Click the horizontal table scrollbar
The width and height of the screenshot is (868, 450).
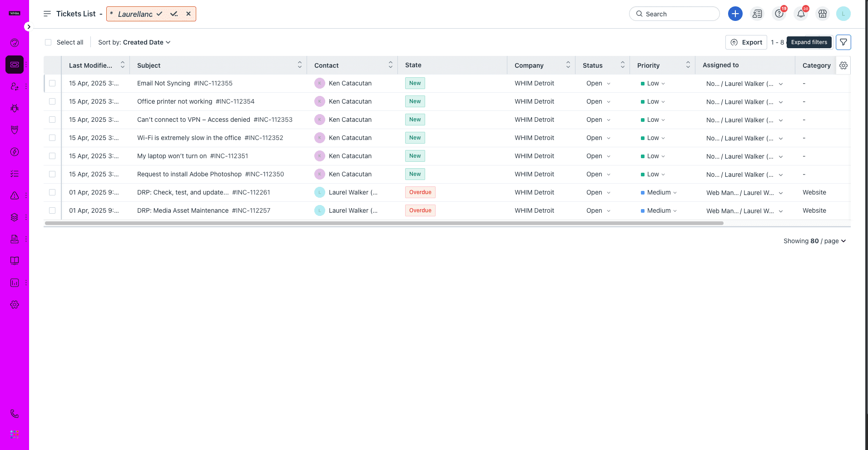tap(384, 223)
